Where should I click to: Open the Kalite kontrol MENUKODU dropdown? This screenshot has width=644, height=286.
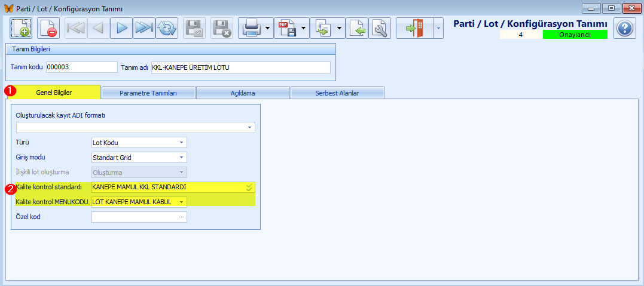tap(181, 202)
